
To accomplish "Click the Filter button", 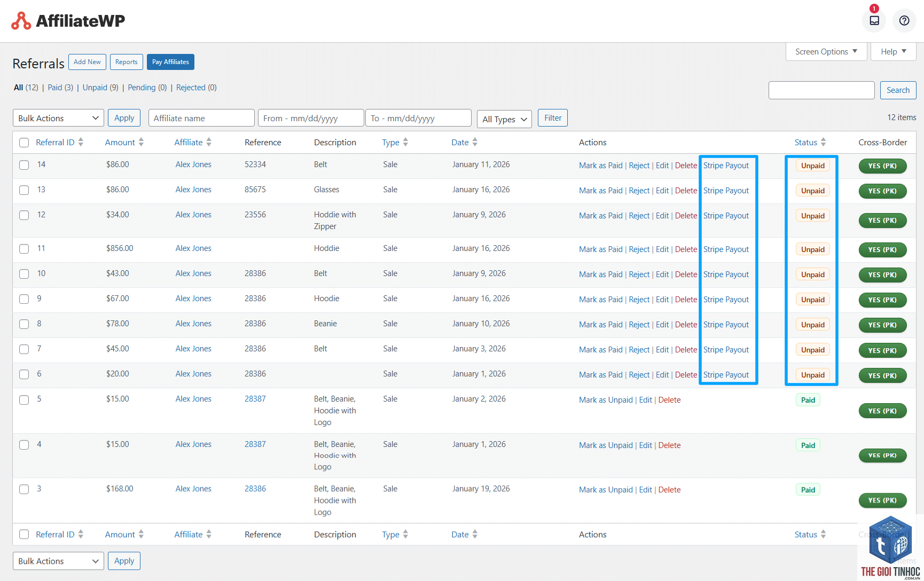I will [553, 118].
